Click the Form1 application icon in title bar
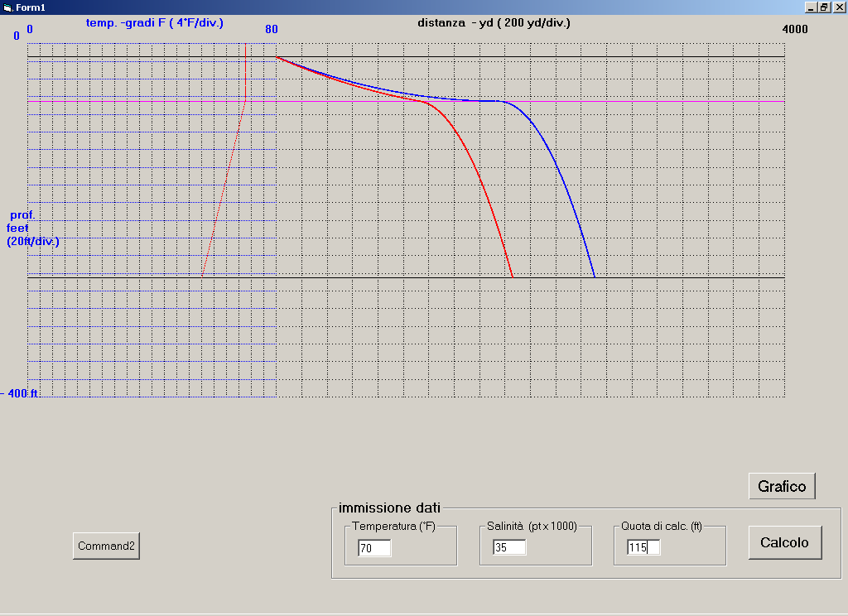Screen dimensions: 848x616 point(7,7)
